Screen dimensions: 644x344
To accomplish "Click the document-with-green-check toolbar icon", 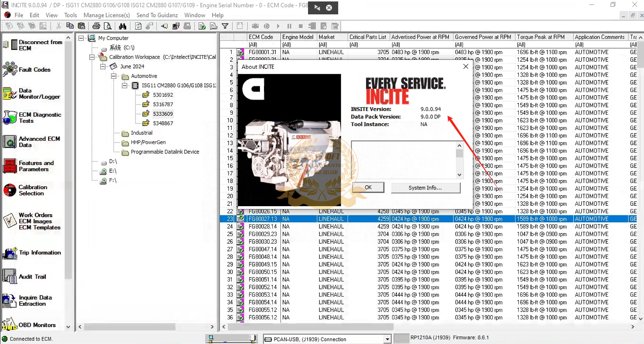I will (x=202, y=26).
